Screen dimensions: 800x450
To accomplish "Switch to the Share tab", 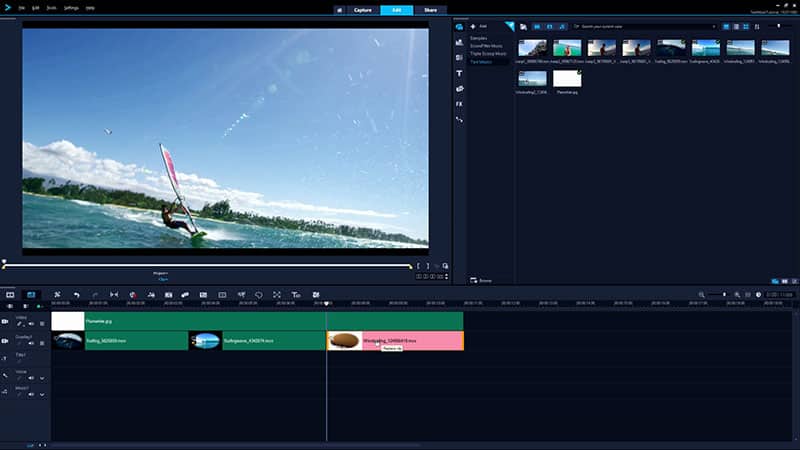I will [x=430, y=10].
